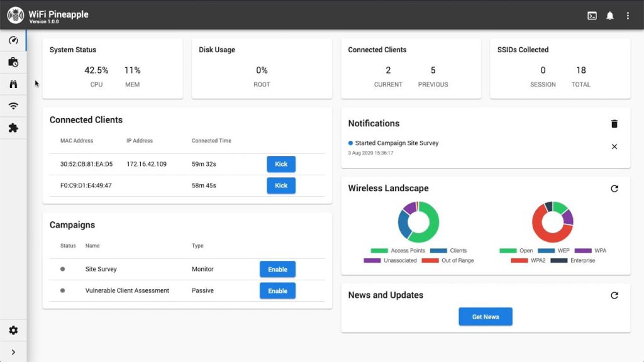The width and height of the screenshot is (644, 362).
Task: Expand the sidebar with chevron arrow
Action: (13, 352)
